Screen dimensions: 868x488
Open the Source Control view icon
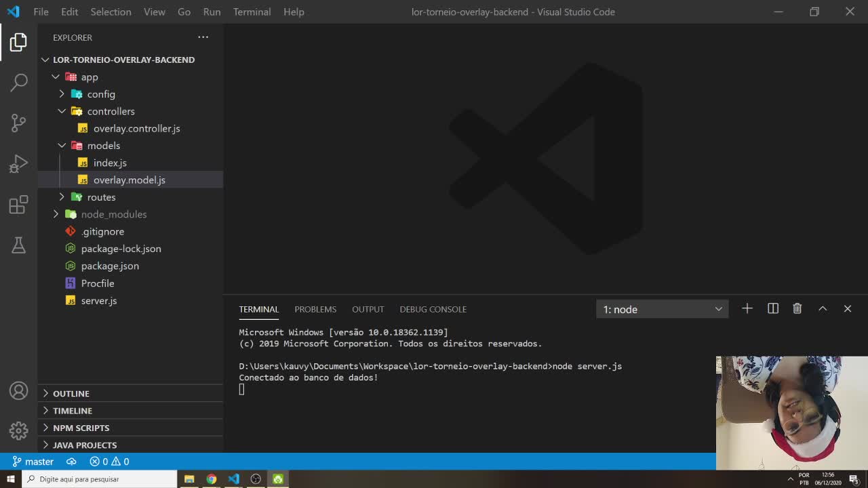pos(18,123)
